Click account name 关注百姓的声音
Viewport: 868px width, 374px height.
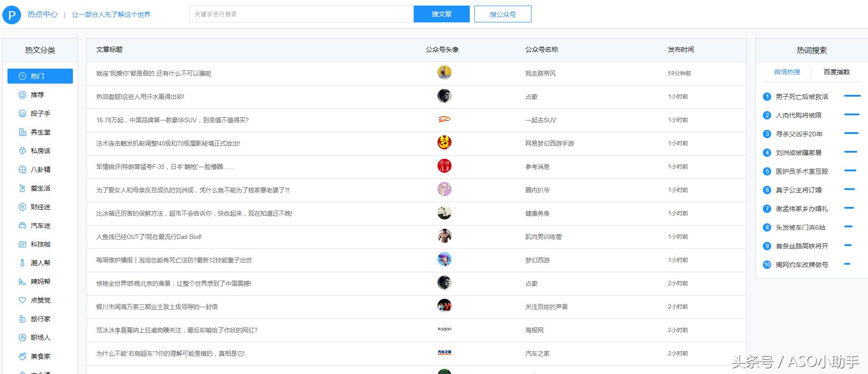coord(547,307)
